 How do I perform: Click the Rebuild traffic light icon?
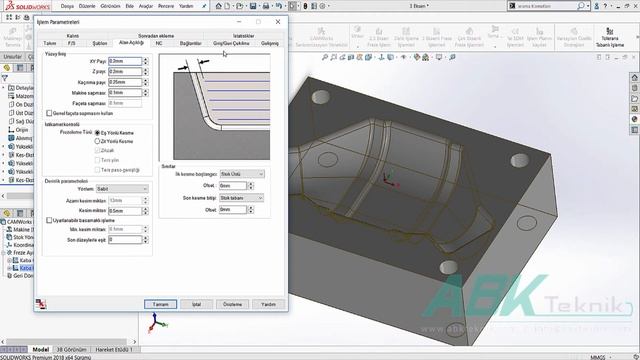point(305,6)
